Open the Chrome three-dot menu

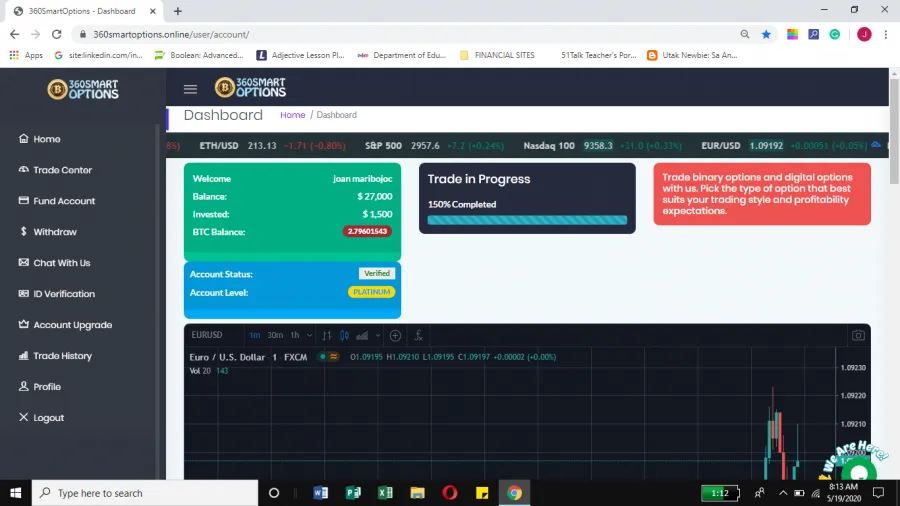click(886, 34)
